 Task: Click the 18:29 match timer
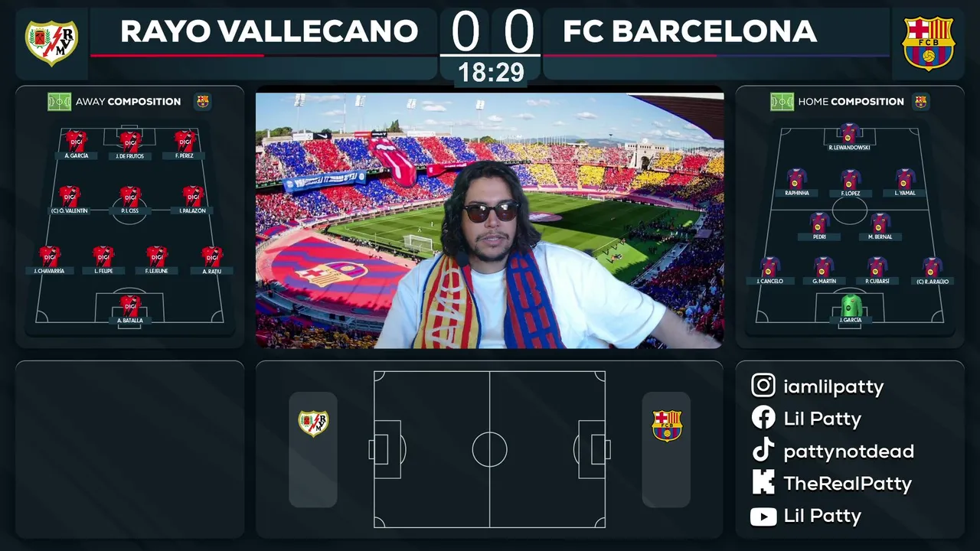(491, 73)
